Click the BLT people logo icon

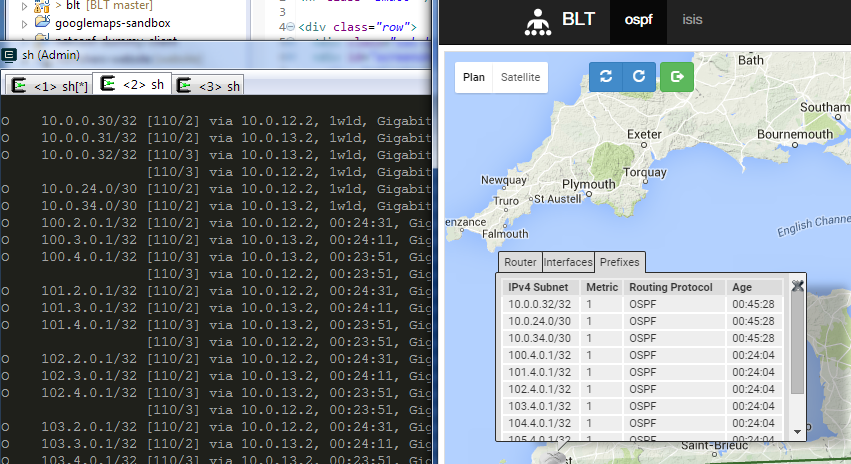point(538,22)
